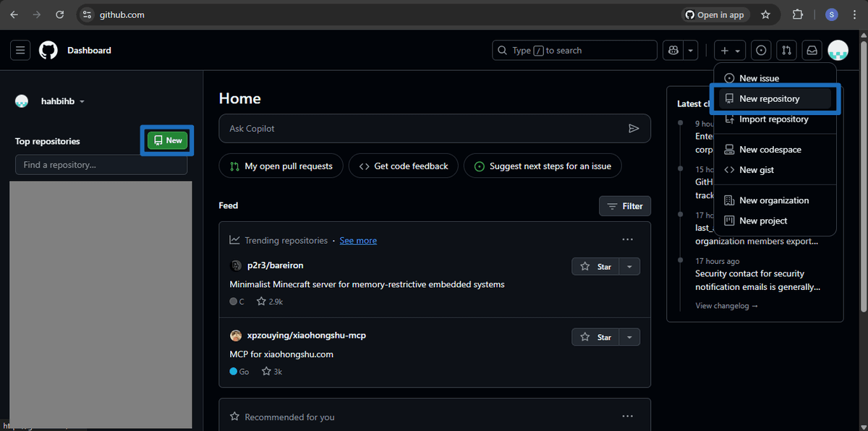Star the xpzouying/xiaohongshu-mcp repository
Viewport: 868px width, 431px height.
(x=597, y=336)
